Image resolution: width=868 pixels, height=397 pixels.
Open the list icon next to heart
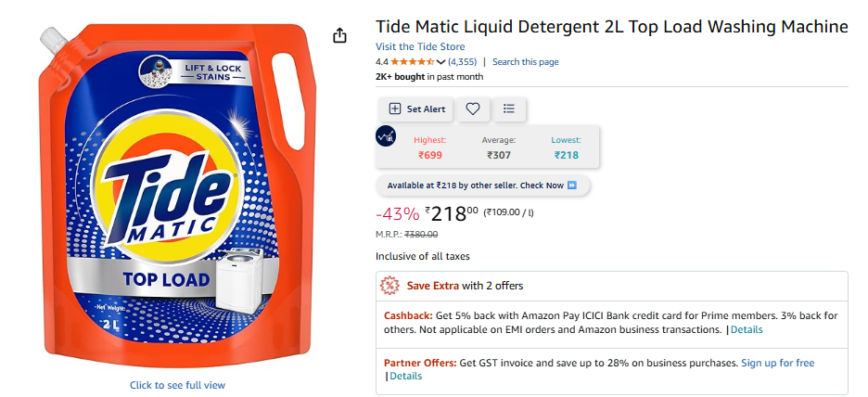pyautogui.click(x=509, y=109)
